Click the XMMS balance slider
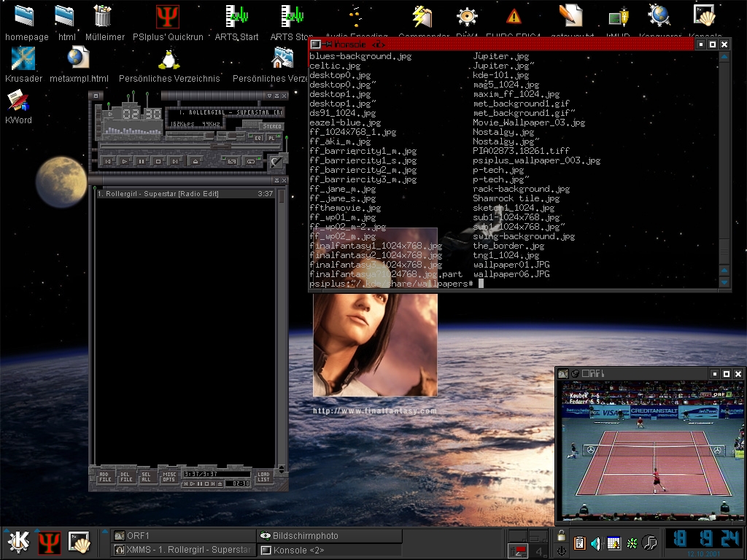This screenshot has width=747, height=560. coord(230,136)
